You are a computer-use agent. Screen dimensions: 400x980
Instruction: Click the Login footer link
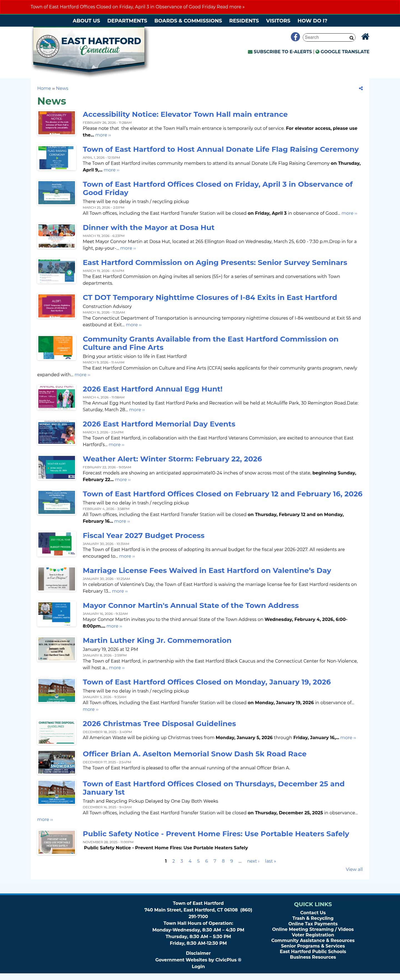[198, 966]
